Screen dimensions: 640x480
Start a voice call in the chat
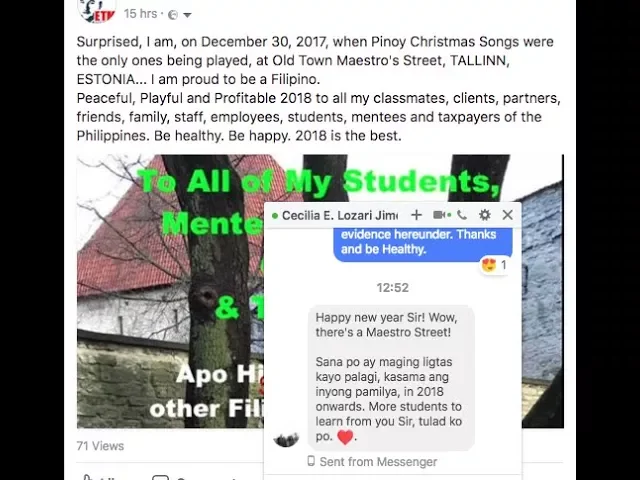(462, 215)
